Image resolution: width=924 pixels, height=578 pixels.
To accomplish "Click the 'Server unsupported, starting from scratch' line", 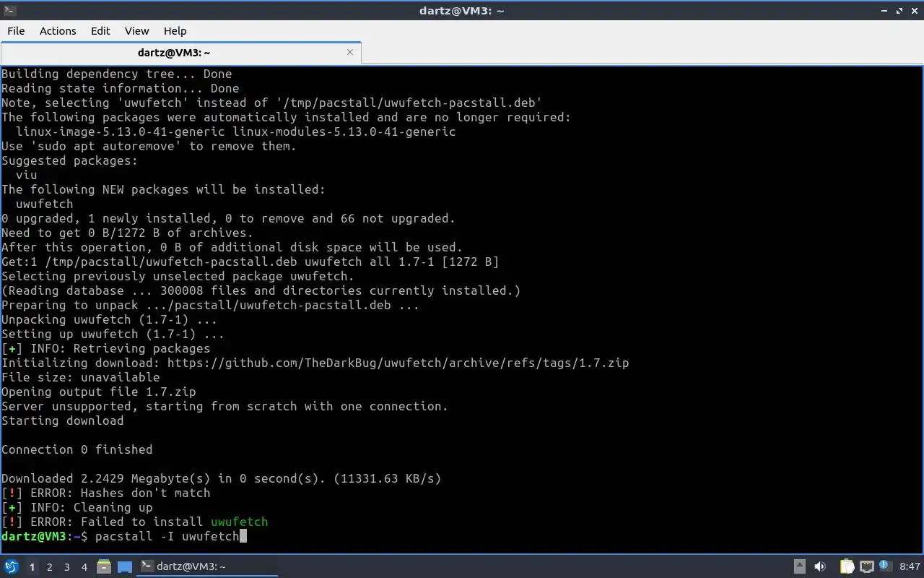I will pos(225,406).
